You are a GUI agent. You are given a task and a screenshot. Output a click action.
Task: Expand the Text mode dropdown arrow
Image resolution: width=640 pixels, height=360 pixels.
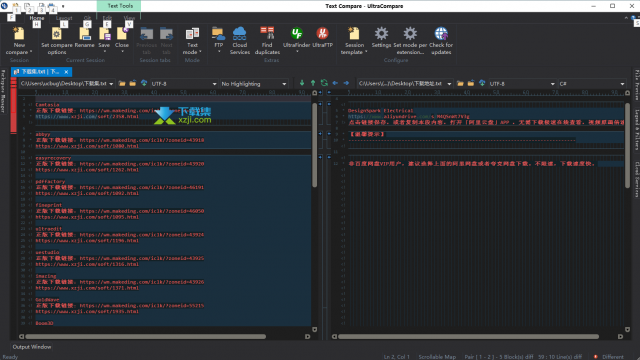200,52
